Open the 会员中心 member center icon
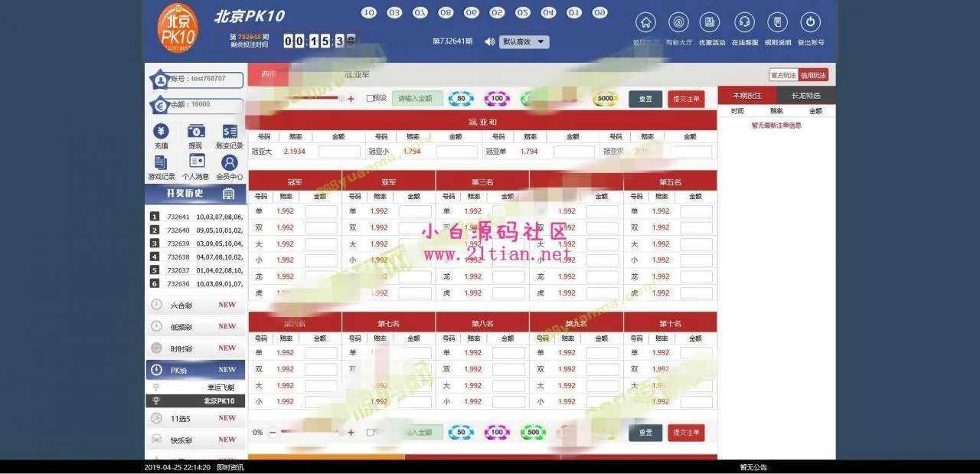 tap(230, 163)
